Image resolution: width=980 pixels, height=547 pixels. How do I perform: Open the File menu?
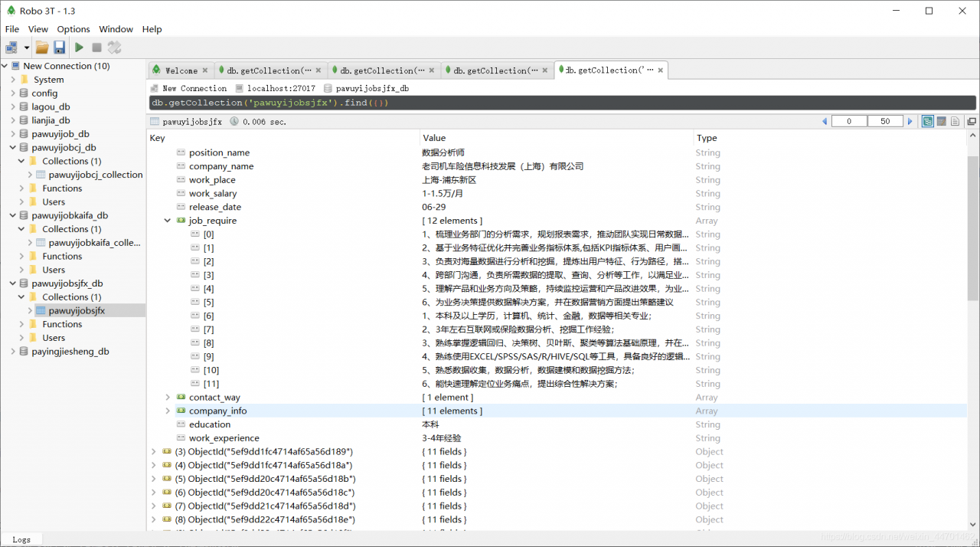coord(12,29)
